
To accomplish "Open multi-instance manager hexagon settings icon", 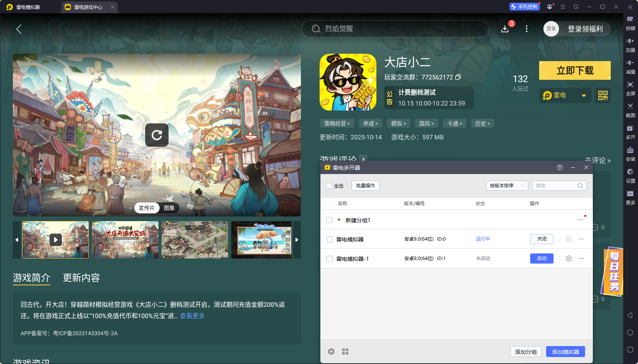I will (331, 352).
